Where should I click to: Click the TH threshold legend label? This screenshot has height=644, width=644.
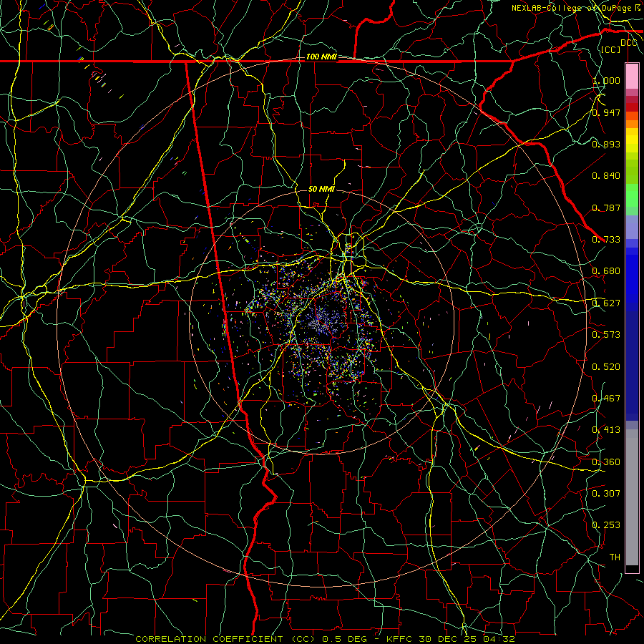[615, 557]
